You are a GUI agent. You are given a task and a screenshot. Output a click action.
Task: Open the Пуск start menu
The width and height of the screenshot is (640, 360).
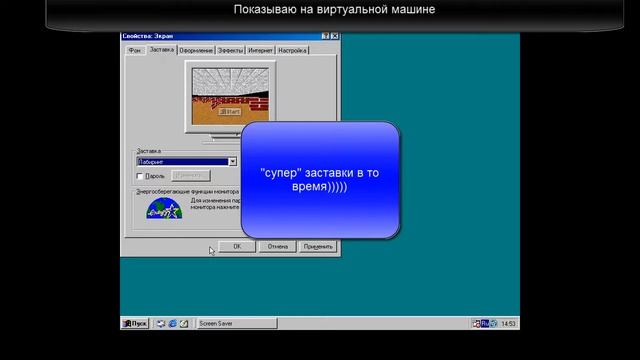[135, 323]
